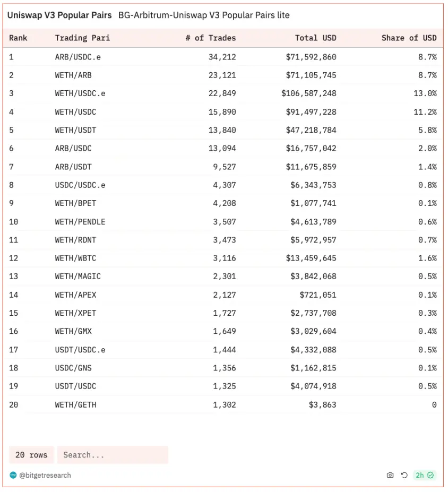
Task: Sort by the Rank column header
Action: pos(18,38)
